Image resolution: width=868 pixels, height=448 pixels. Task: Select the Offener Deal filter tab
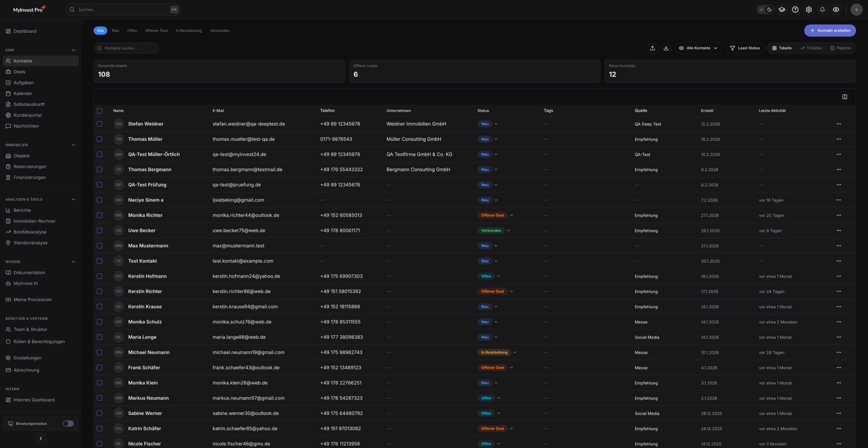[156, 30]
